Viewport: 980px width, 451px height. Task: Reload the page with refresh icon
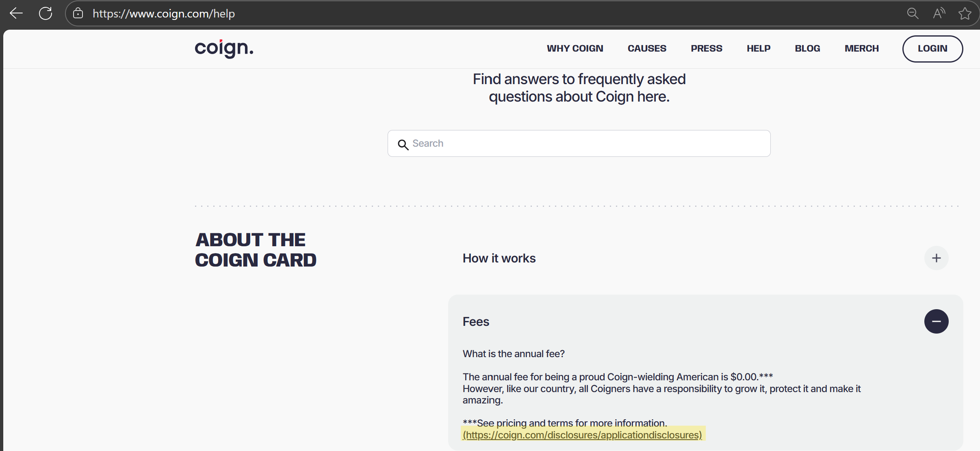46,13
